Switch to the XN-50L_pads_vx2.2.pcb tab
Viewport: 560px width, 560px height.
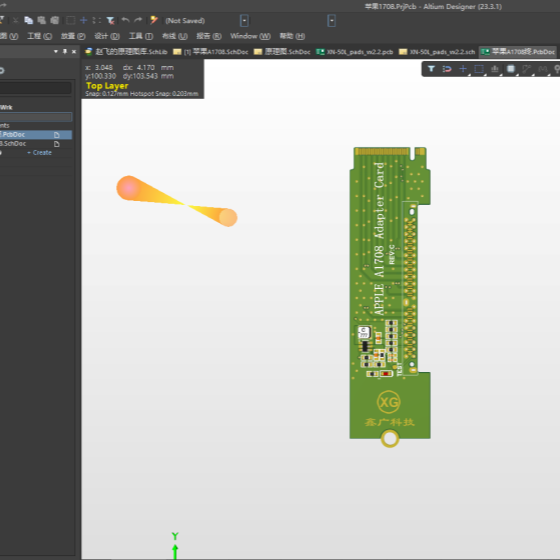(x=355, y=52)
